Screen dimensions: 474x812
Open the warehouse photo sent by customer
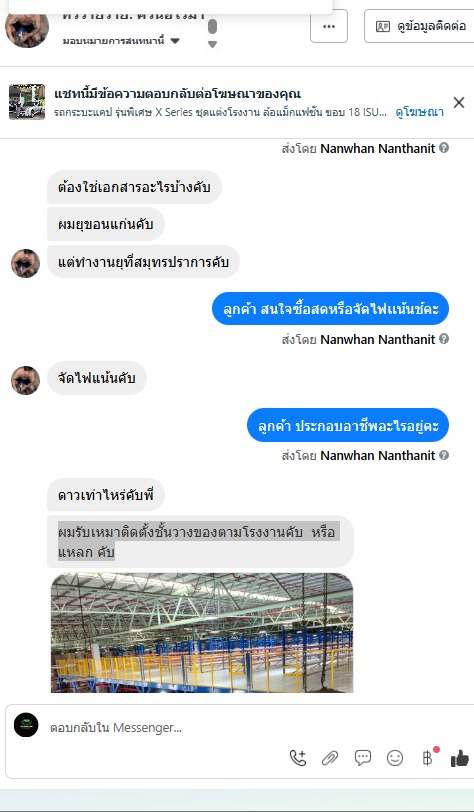(202, 632)
